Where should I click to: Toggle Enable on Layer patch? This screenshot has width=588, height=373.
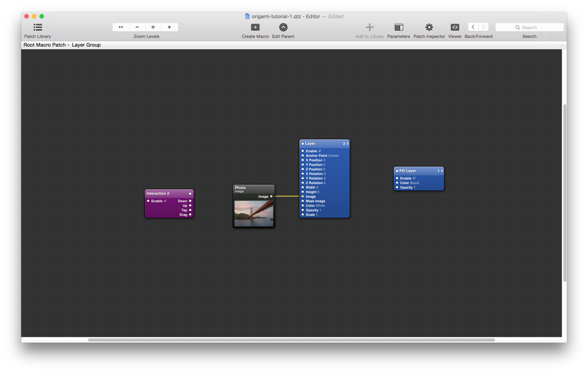tap(319, 151)
